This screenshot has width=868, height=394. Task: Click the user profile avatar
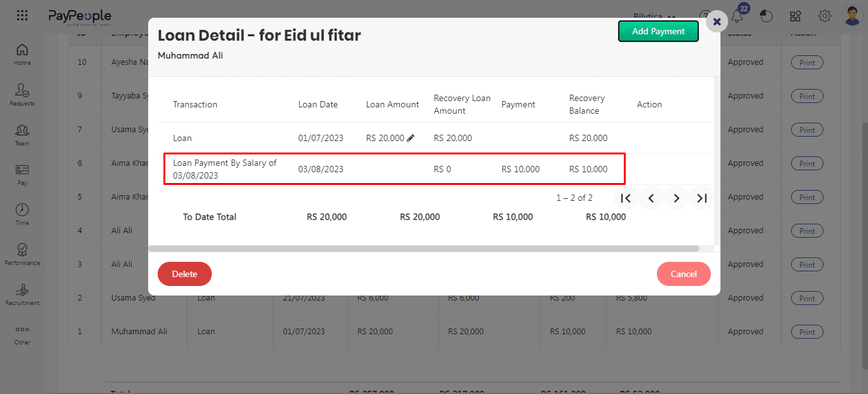[852, 16]
